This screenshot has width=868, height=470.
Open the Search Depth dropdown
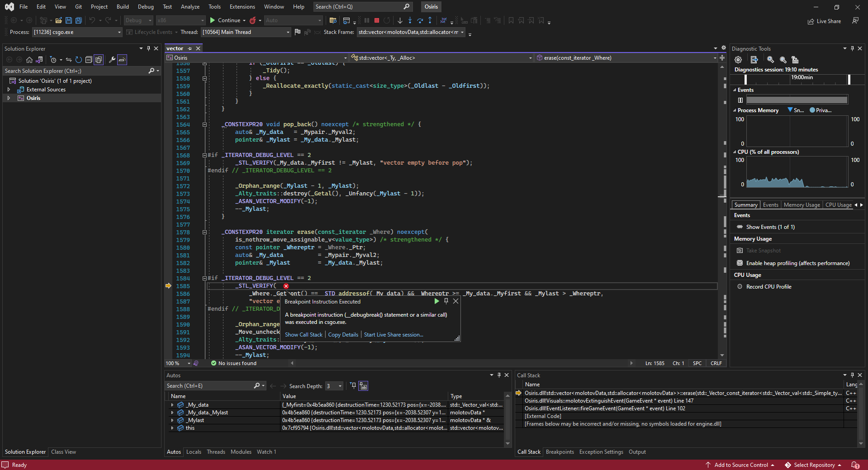[x=334, y=386]
